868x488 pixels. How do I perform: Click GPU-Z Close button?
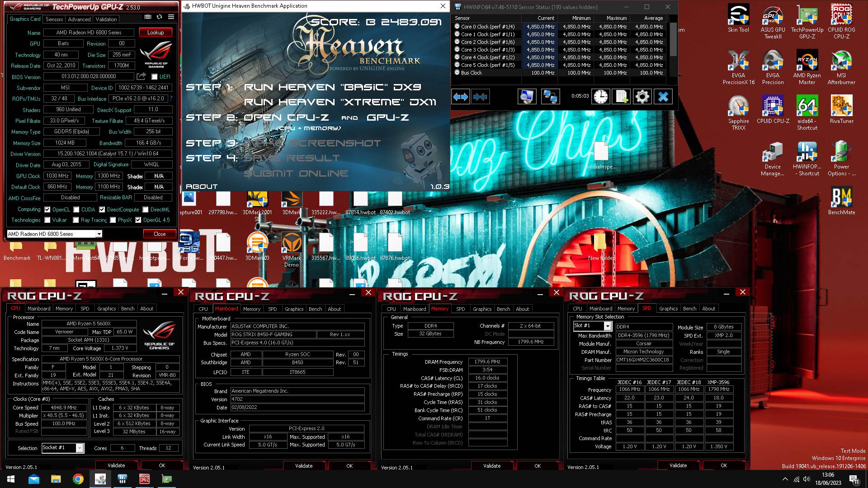coord(160,234)
